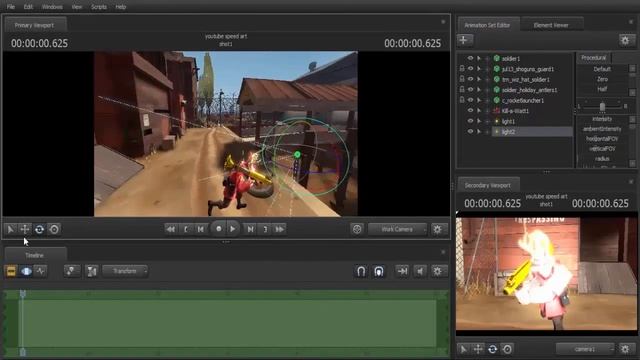Click the bookmark tool icon in the Timeline
This screenshot has height=360, width=640.
(x=71, y=271)
